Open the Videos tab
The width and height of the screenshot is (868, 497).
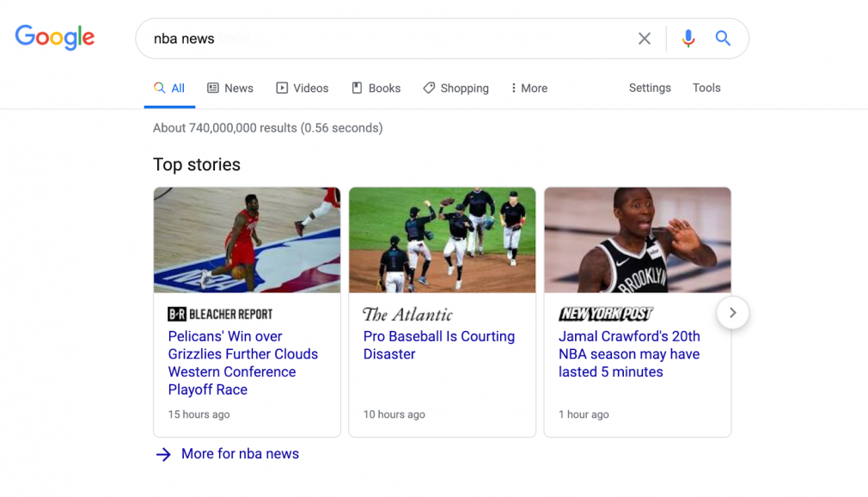click(303, 88)
